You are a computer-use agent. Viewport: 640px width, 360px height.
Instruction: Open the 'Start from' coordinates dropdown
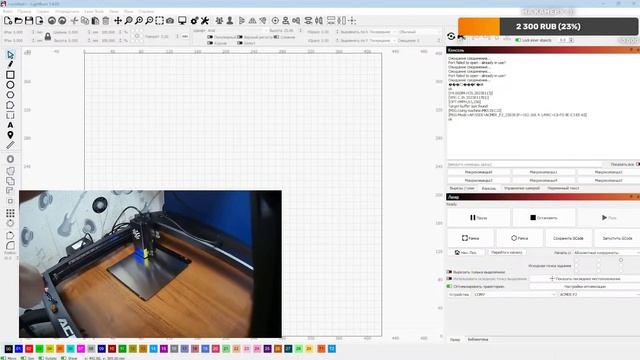tap(606, 253)
